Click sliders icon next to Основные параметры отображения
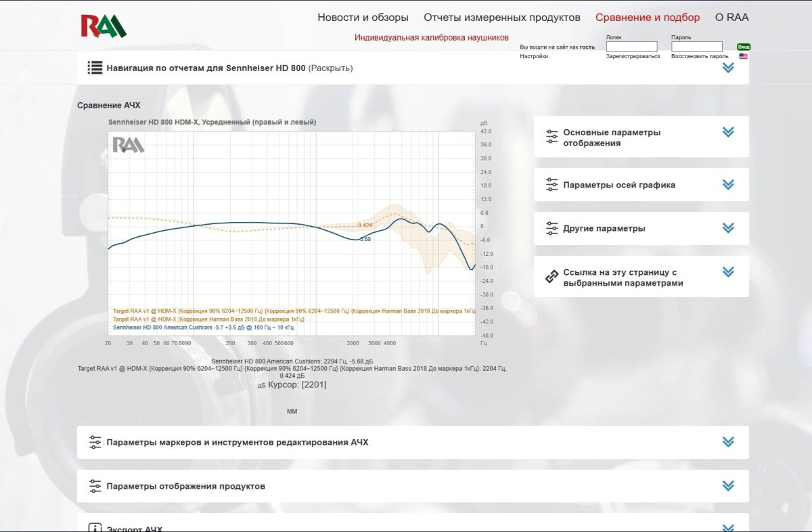 coord(552,137)
